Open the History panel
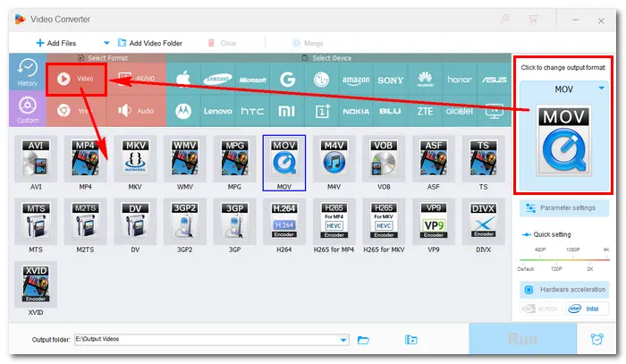Screen dimensions: 626x364 click(28, 72)
